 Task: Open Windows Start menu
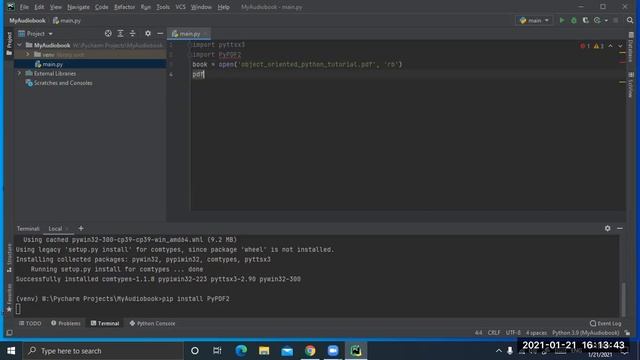tap(11, 351)
